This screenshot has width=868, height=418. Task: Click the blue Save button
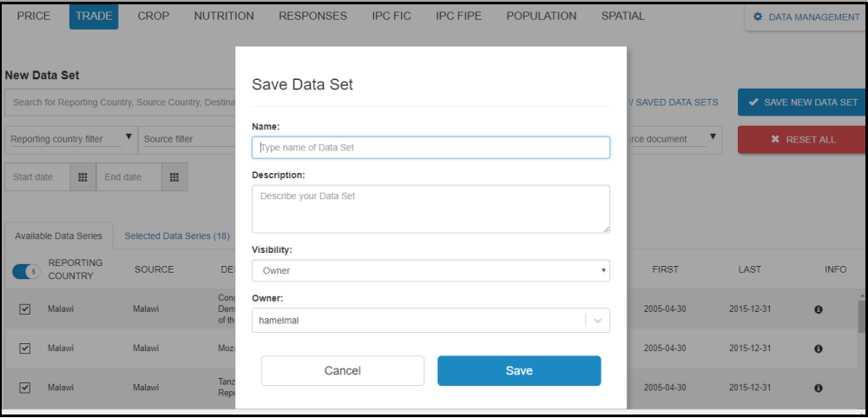[518, 371]
